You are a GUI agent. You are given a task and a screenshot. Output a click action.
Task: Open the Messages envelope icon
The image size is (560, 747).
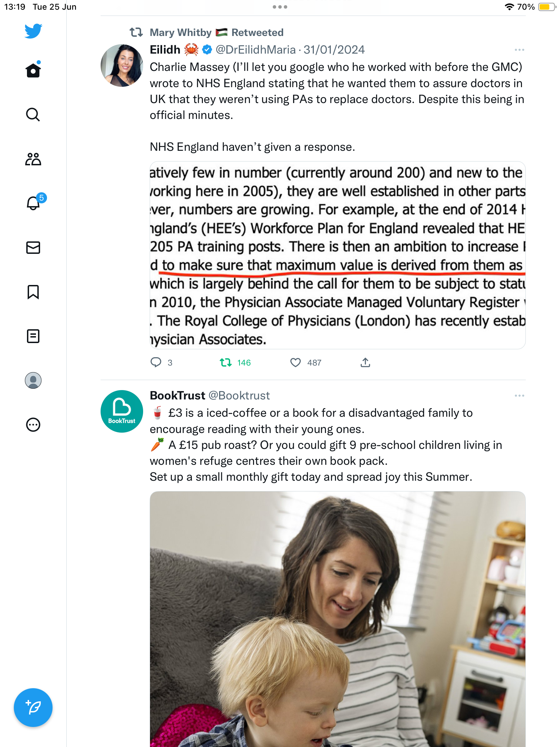point(33,248)
